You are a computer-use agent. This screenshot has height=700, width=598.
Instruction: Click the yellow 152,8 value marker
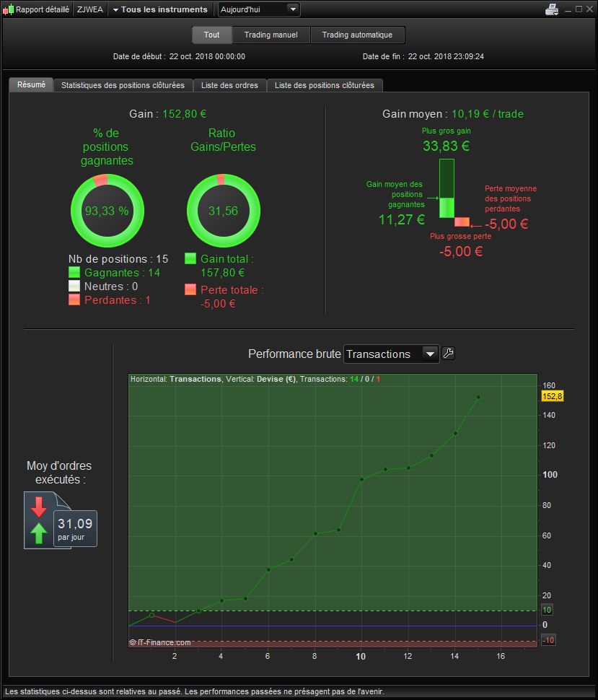pos(552,396)
